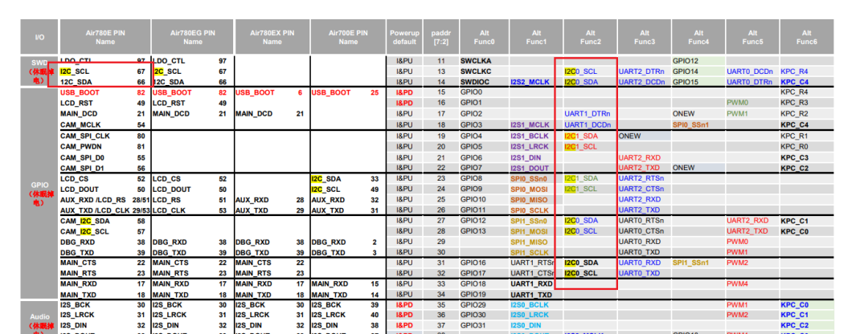868x334 pixels.
Task: Click the CAM_PWDN pin name
Action: point(80,147)
